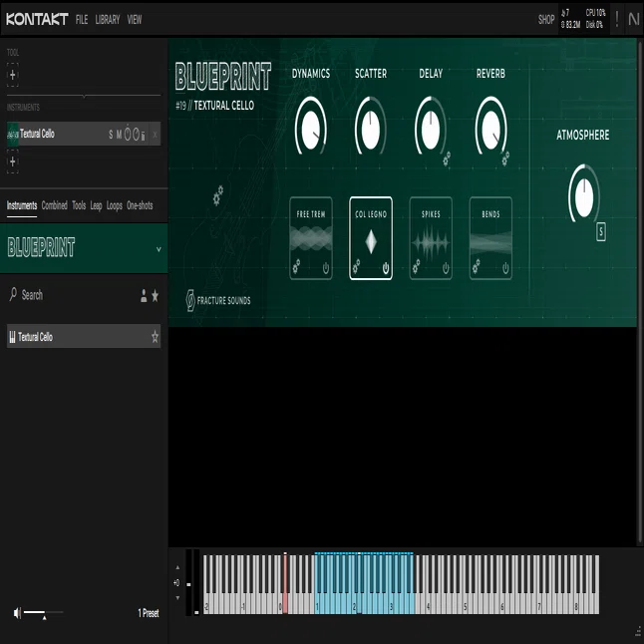
Task: Open Free Trem layer gear settings
Action: [x=296, y=266]
